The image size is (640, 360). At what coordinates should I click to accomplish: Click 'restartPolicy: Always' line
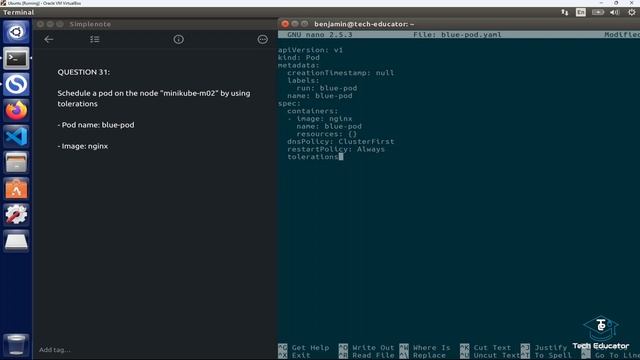336,149
